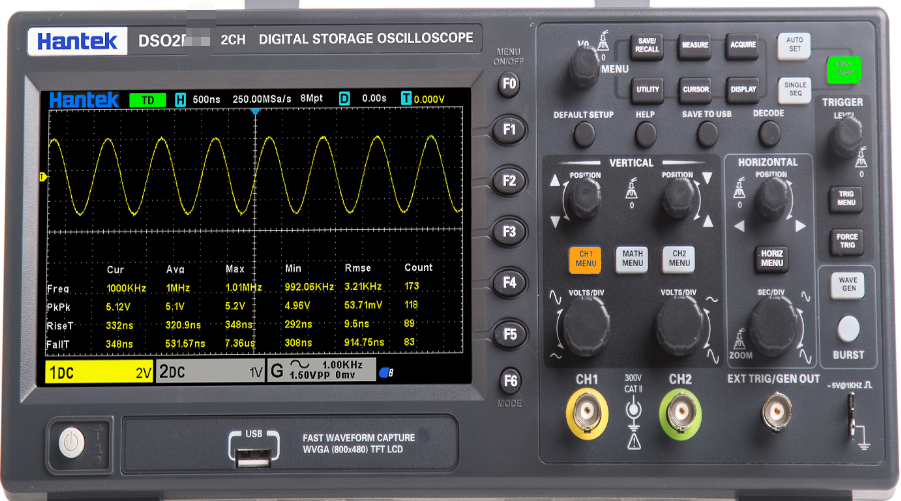Open the Save/Recall menu
Viewport: 901px width, 501px height.
[x=647, y=45]
